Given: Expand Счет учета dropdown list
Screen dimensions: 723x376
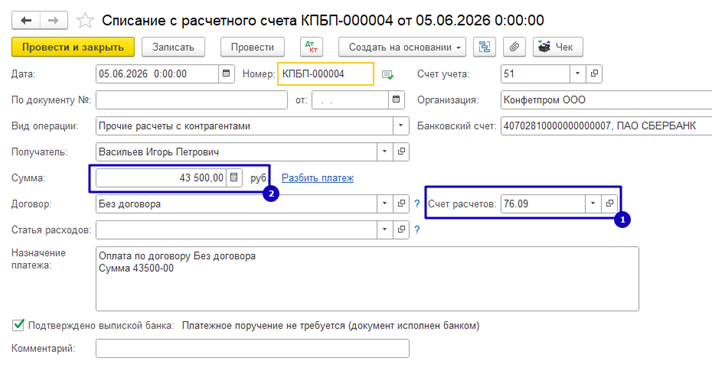Looking at the screenshot, I should [x=577, y=74].
